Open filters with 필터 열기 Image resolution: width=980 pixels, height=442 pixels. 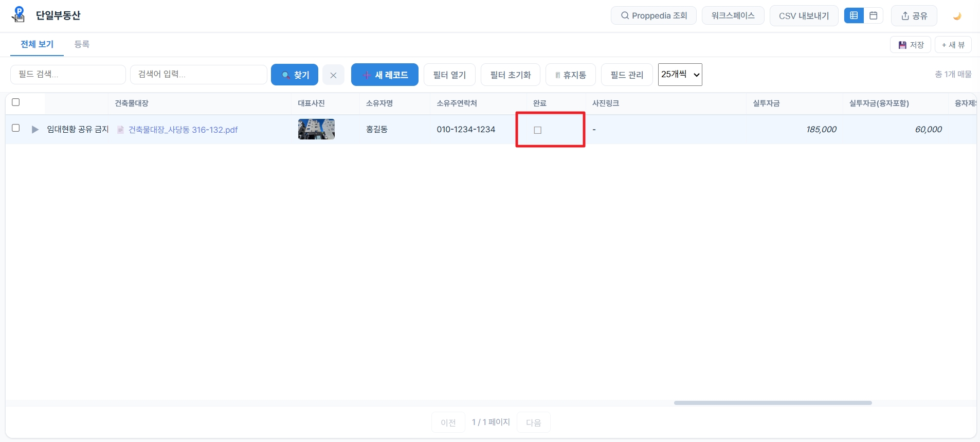pyautogui.click(x=449, y=75)
